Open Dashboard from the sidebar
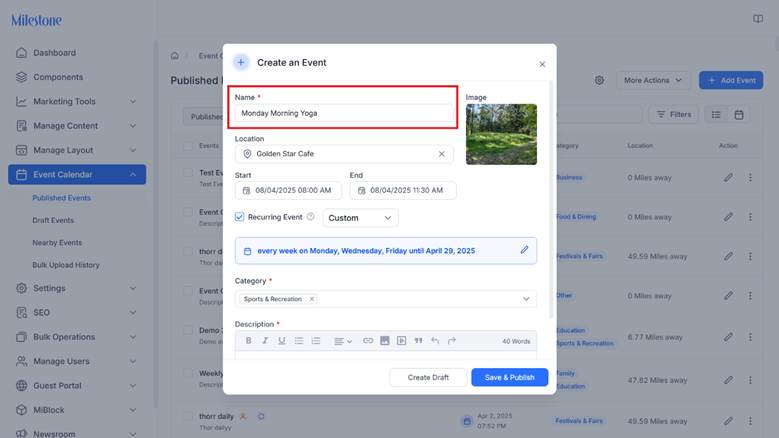Image resolution: width=779 pixels, height=438 pixels. pos(54,53)
